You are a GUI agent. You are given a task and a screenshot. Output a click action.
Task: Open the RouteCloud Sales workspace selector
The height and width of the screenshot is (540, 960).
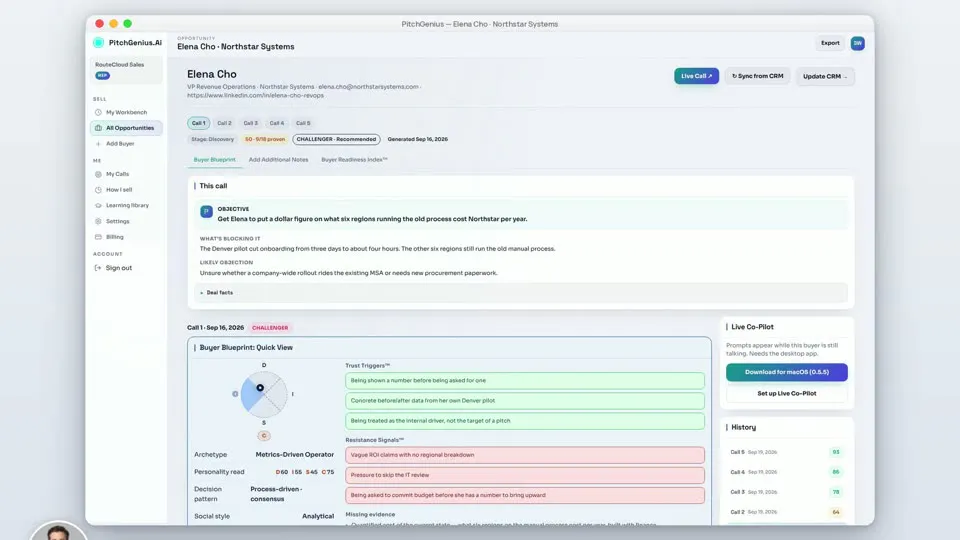tap(126, 70)
